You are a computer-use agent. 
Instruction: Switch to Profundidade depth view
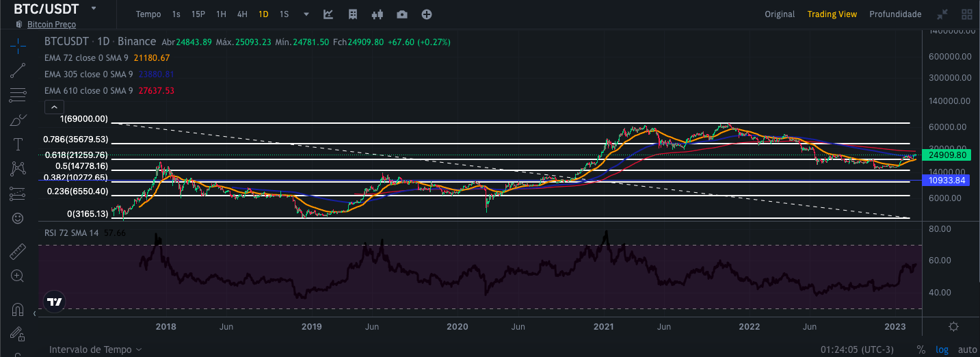(895, 14)
